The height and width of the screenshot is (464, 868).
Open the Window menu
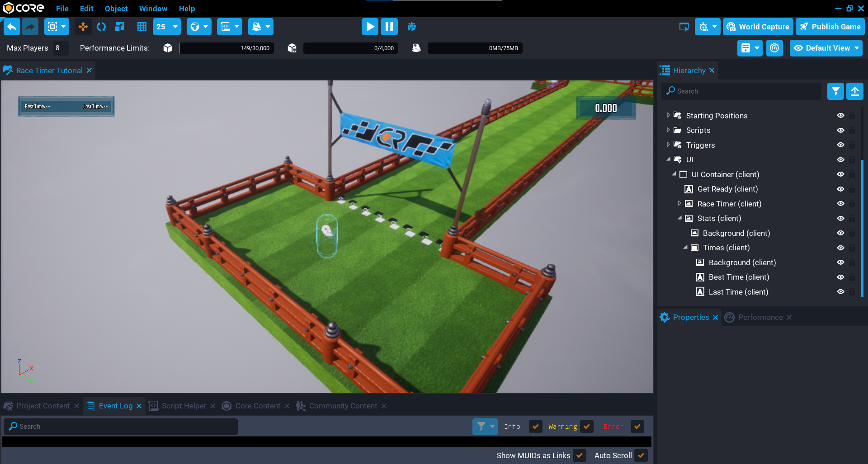pyautogui.click(x=153, y=9)
